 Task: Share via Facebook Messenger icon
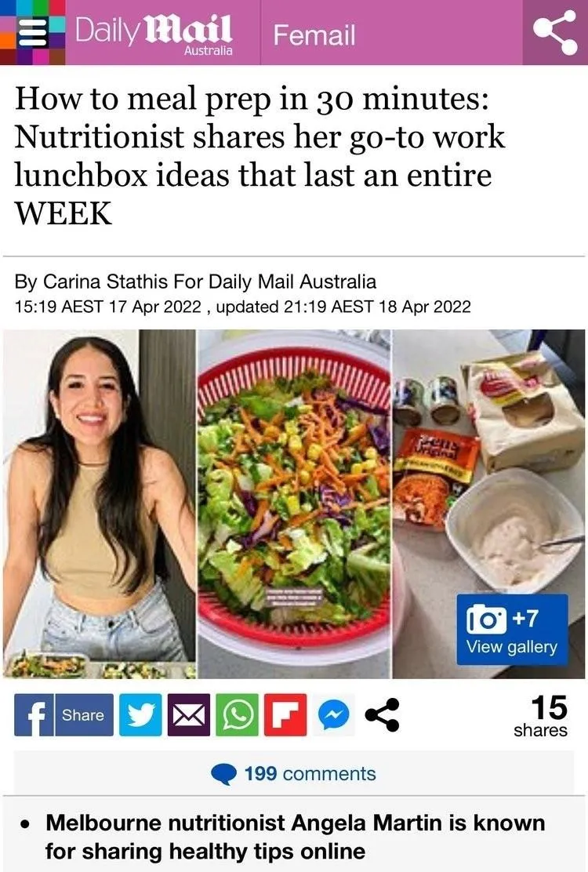pos(333,715)
